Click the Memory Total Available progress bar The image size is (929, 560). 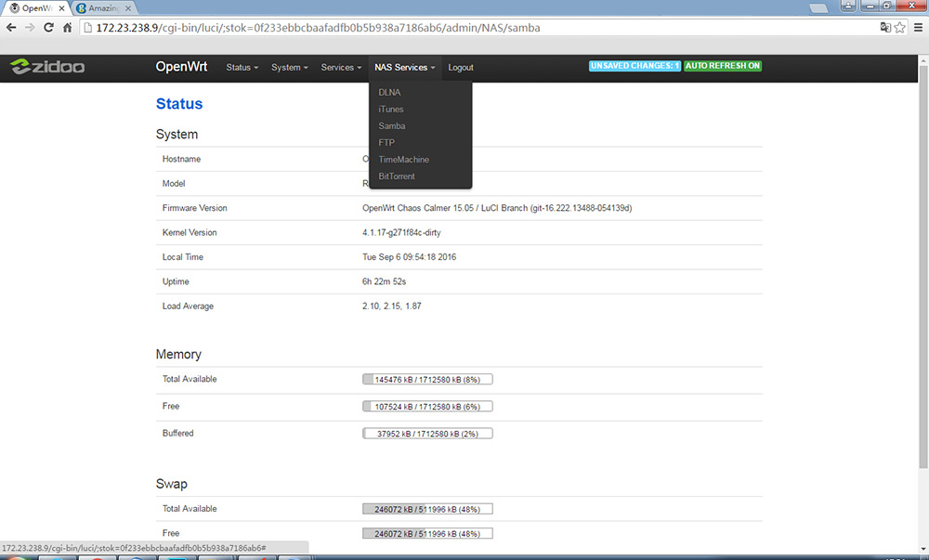pyautogui.click(x=427, y=380)
